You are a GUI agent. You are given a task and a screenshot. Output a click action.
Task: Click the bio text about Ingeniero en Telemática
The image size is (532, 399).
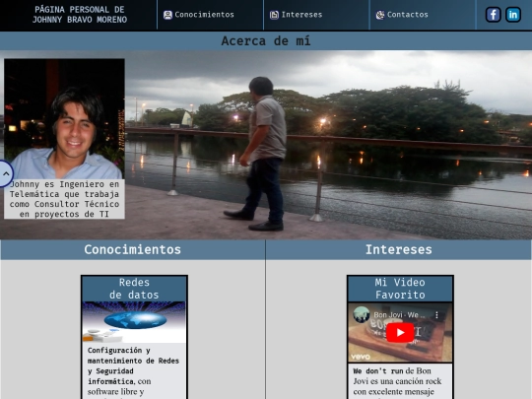[x=64, y=199]
